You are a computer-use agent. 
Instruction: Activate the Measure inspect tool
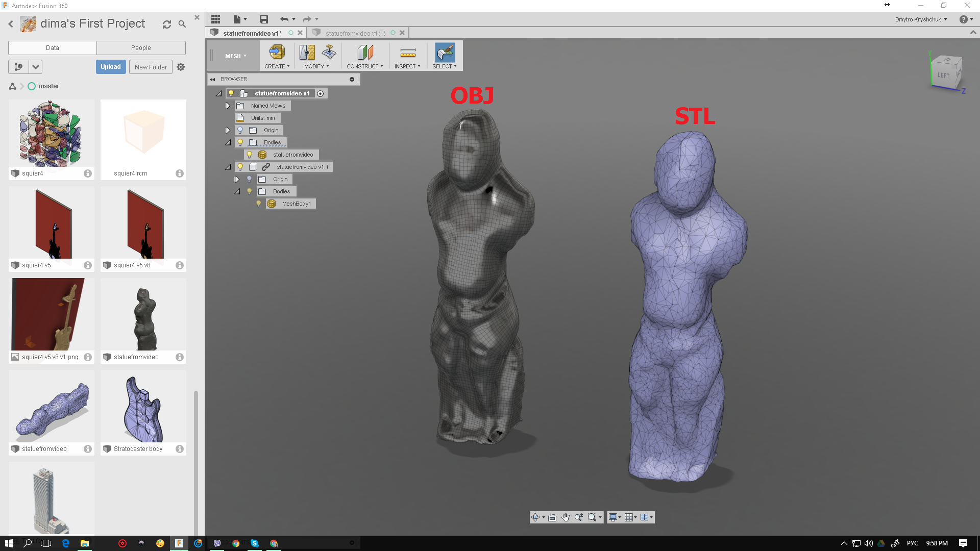point(408,52)
